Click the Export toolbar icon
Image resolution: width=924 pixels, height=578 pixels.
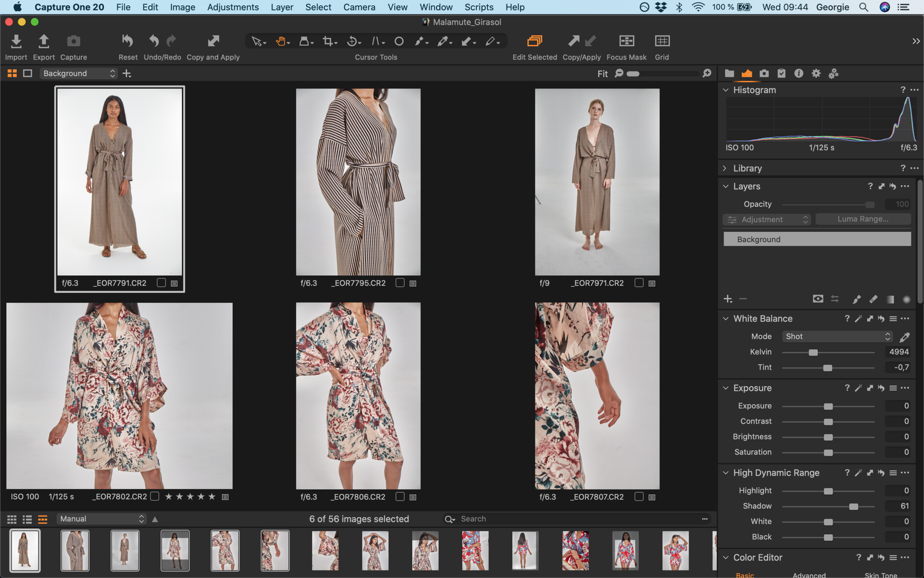43,42
